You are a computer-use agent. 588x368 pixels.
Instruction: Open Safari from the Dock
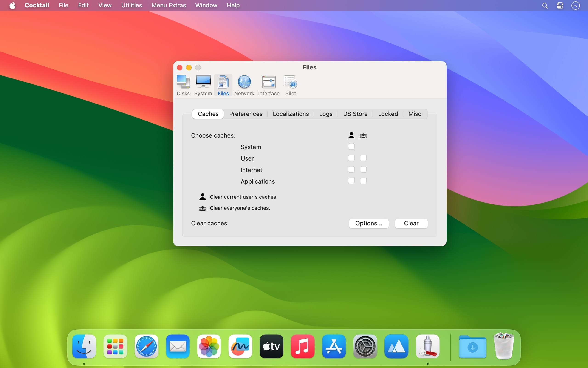tap(147, 346)
